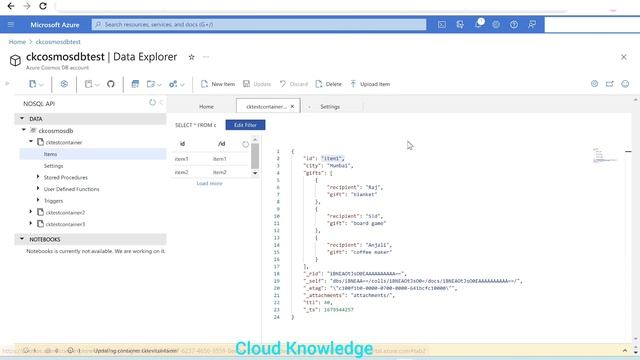Open Data Explorer in full screen icon

click(x=610, y=84)
